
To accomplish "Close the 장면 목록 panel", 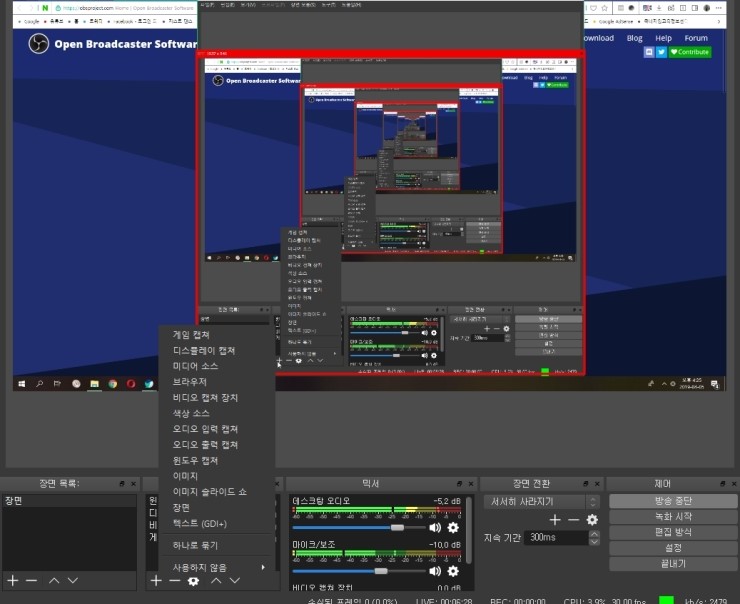I will tap(133, 483).
